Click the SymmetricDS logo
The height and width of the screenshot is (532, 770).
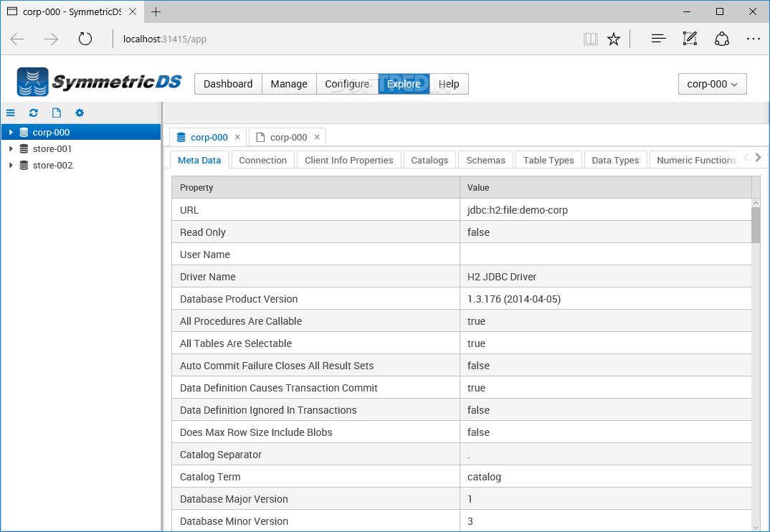99,82
